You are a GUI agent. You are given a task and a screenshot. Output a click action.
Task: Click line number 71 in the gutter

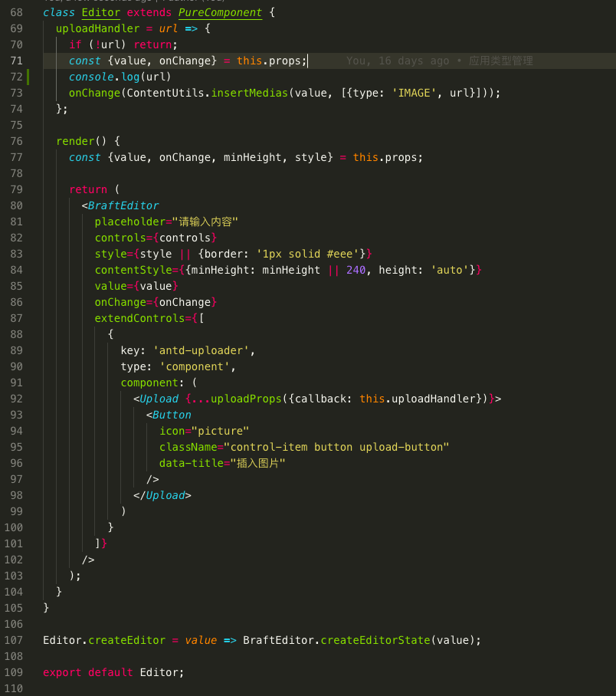(16, 61)
